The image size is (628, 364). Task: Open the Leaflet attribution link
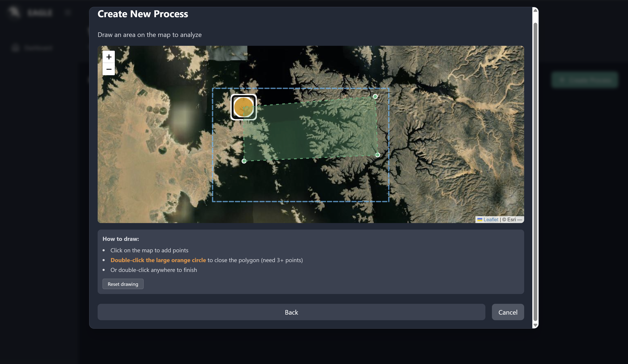491,219
